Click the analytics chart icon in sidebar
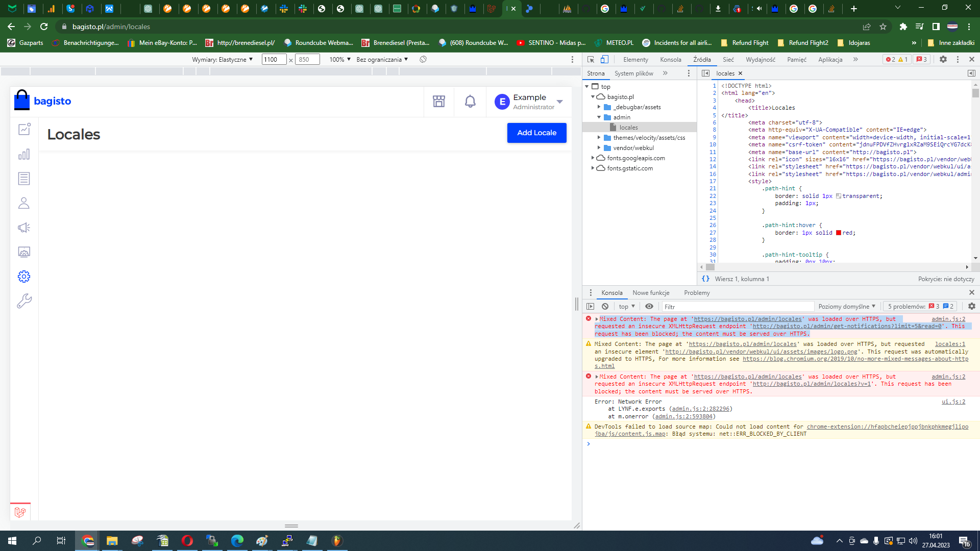The height and width of the screenshot is (551, 980). tap(23, 154)
